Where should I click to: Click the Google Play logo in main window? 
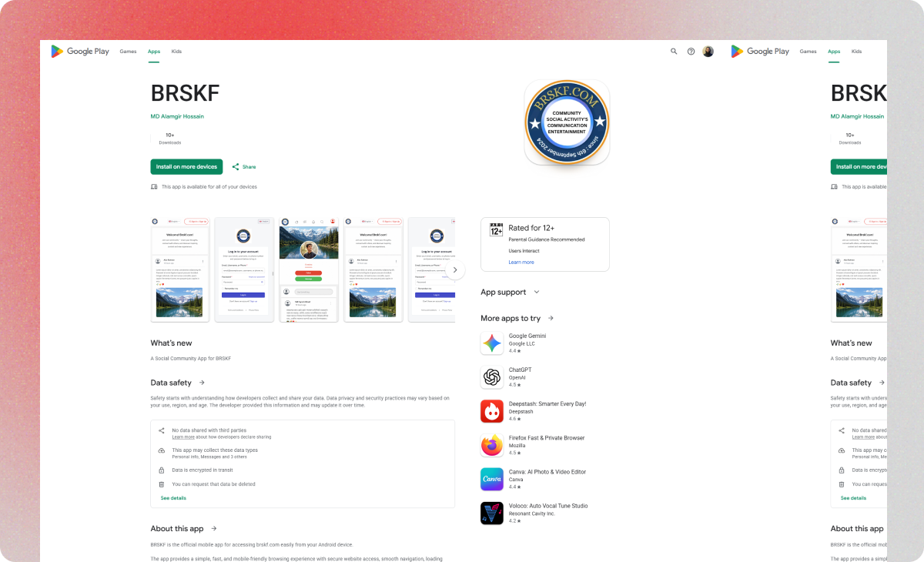[x=80, y=52]
